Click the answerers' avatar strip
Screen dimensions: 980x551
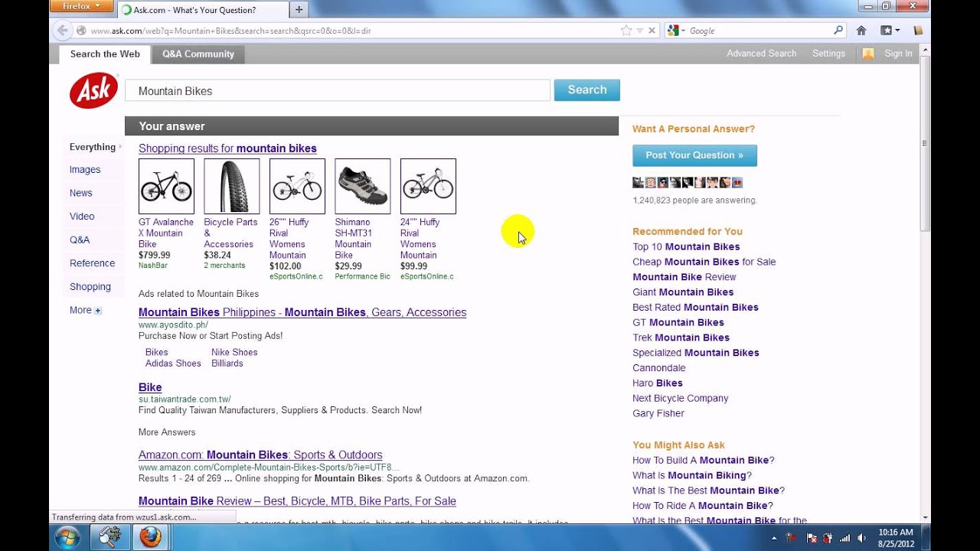tap(688, 183)
